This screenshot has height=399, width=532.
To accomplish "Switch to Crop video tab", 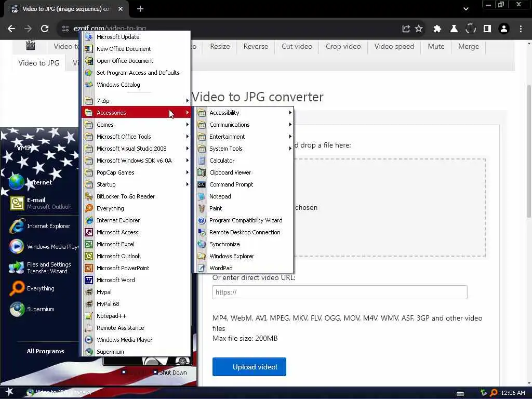I will pos(343,46).
